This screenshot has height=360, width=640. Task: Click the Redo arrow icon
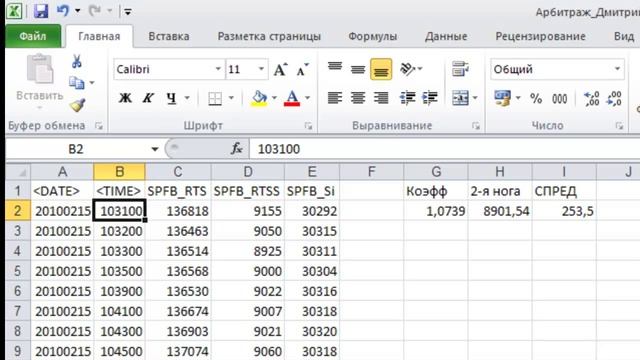95,11
